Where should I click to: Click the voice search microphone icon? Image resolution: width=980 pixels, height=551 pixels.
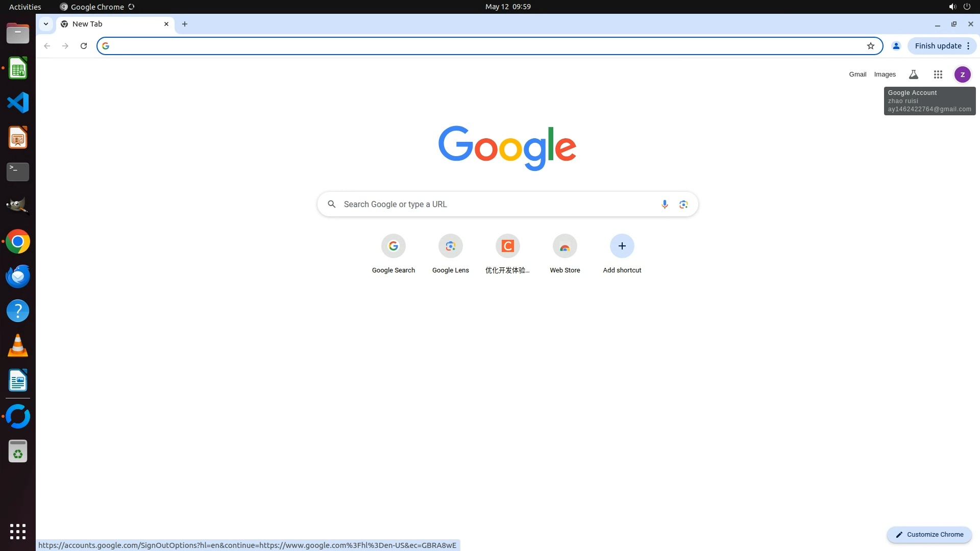(x=664, y=204)
